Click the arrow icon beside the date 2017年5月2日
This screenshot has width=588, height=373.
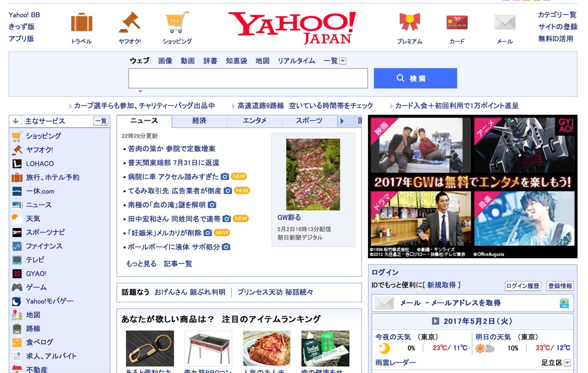435,321
